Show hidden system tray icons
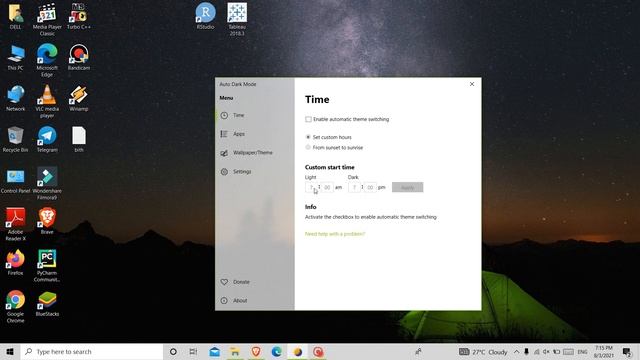 coord(516,351)
